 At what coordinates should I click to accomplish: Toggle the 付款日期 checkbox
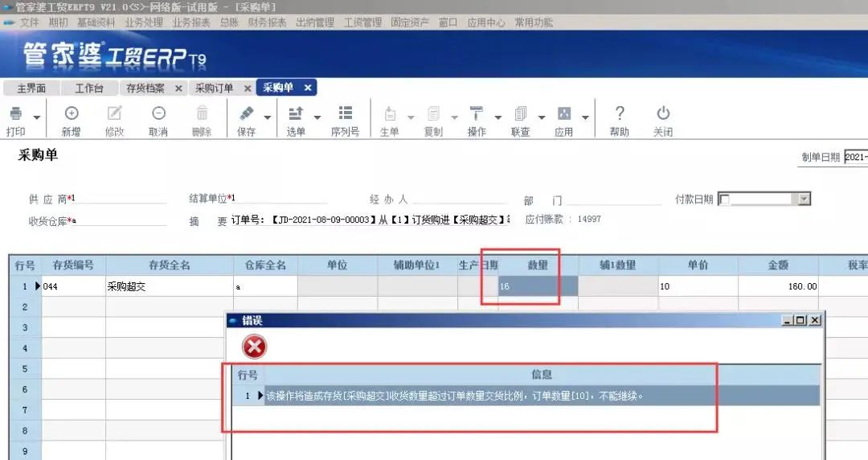pyautogui.click(x=725, y=199)
